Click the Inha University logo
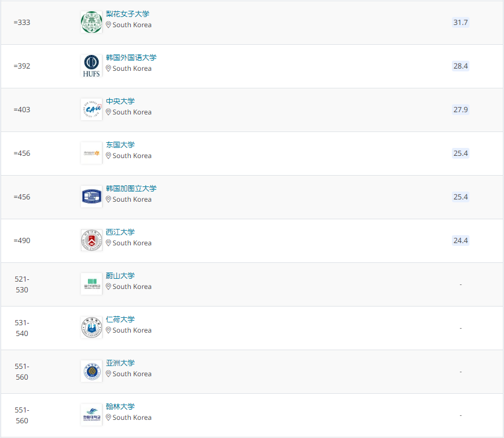Viewport: 504px width, 438px height. 91,328
